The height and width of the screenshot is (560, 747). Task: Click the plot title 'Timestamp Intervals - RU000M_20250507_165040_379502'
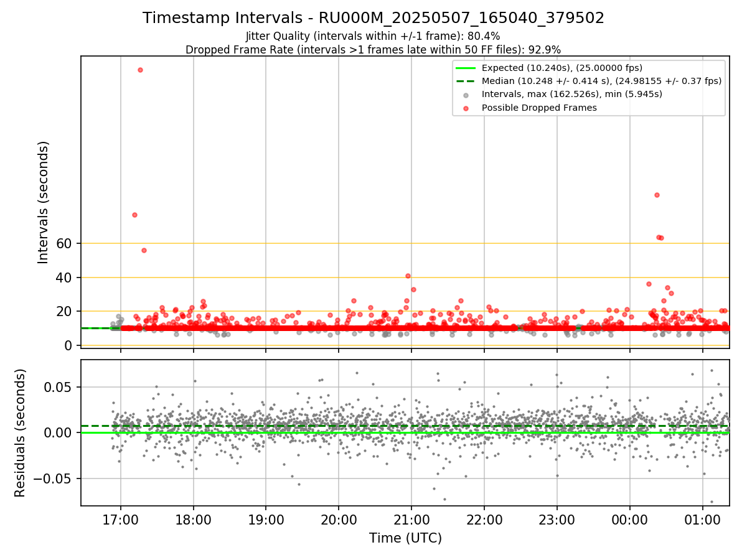pos(374,18)
